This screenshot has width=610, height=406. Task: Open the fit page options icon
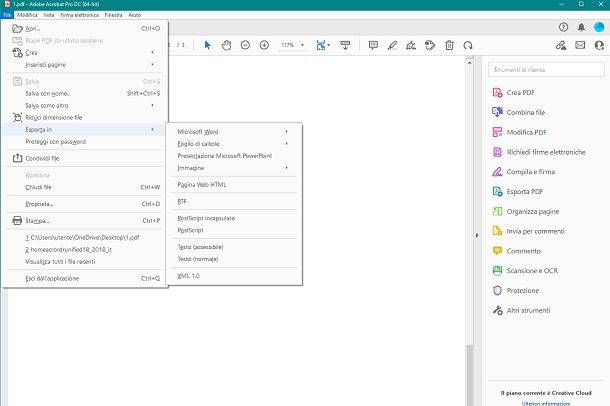(323, 45)
